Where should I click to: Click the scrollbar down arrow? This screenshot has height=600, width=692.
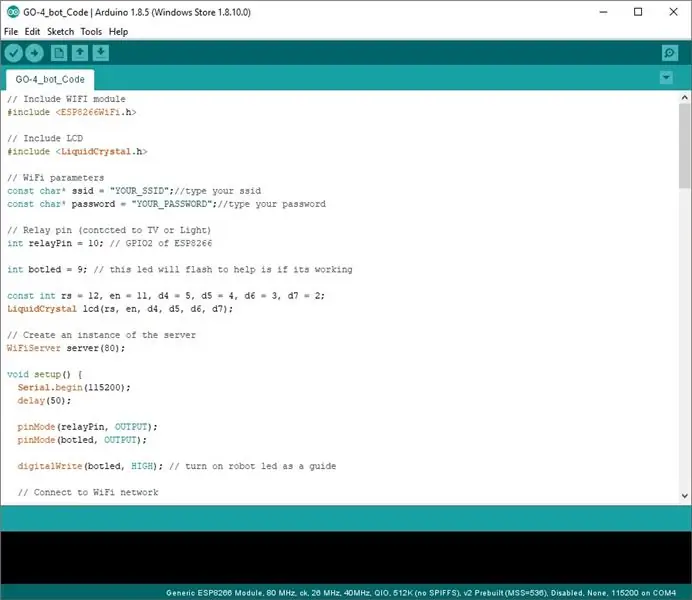(684, 496)
